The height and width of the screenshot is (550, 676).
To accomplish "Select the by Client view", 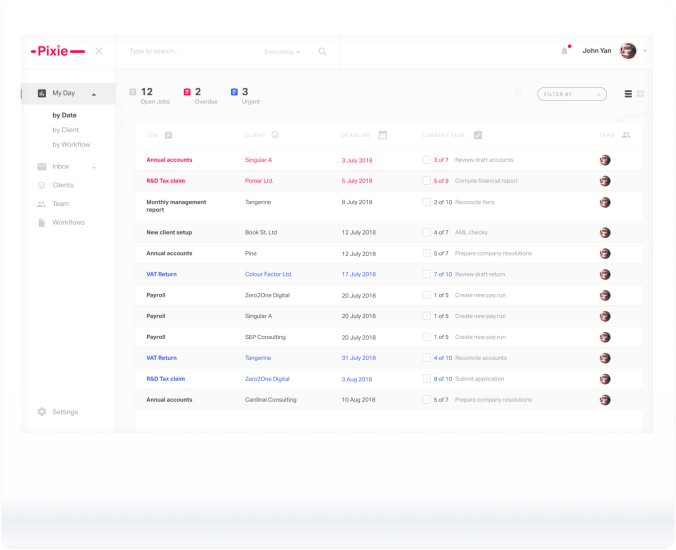I will 66,130.
